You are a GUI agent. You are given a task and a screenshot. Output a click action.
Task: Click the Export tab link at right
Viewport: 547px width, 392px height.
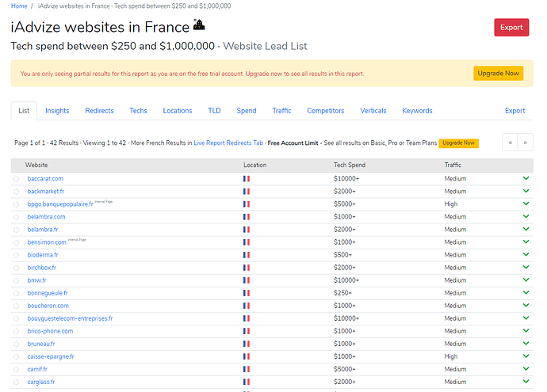(514, 111)
